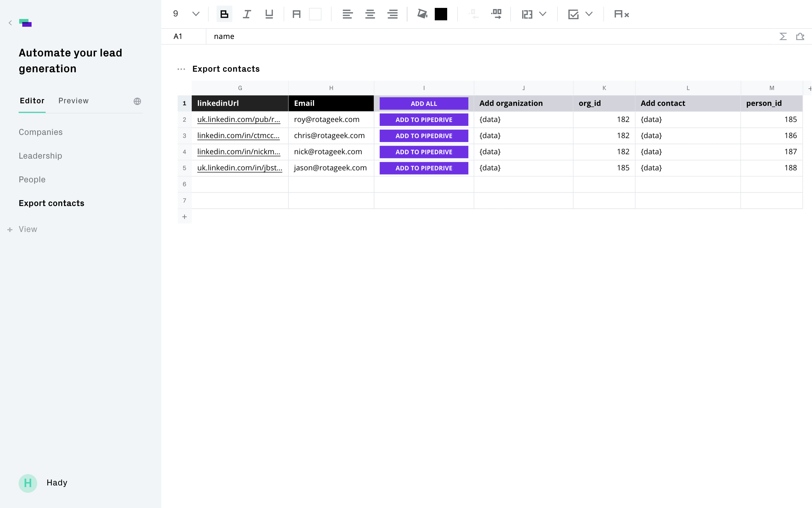Open the Leadership view
Viewport: 812px width, 508px height.
[x=40, y=156]
